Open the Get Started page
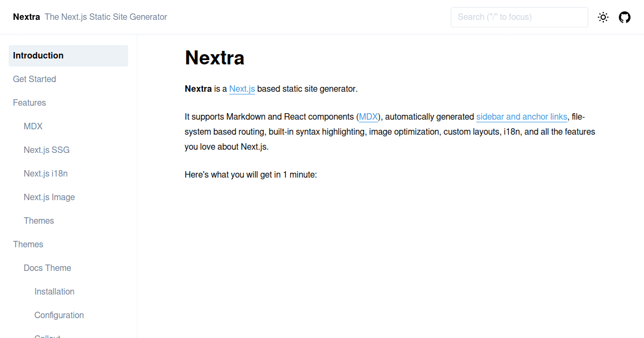The width and height of the screenshot is (644, 338). point(34,79)
